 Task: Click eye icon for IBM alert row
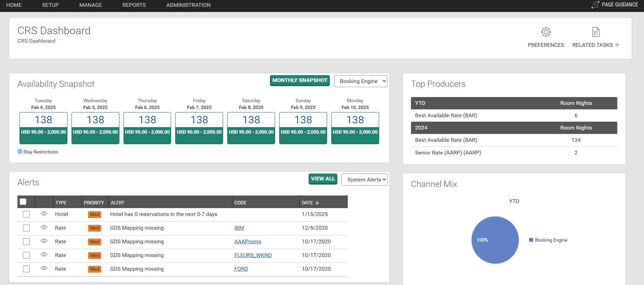44,227
